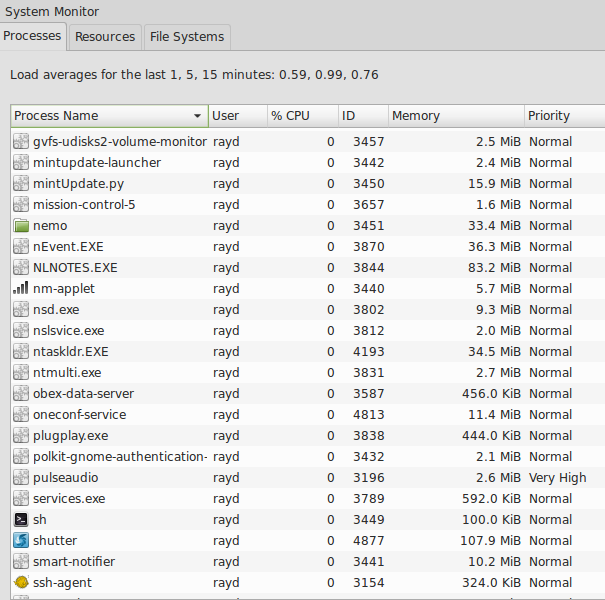
Task: Select the mintUpdate.py process name
Action: click(x=79, y=184)
